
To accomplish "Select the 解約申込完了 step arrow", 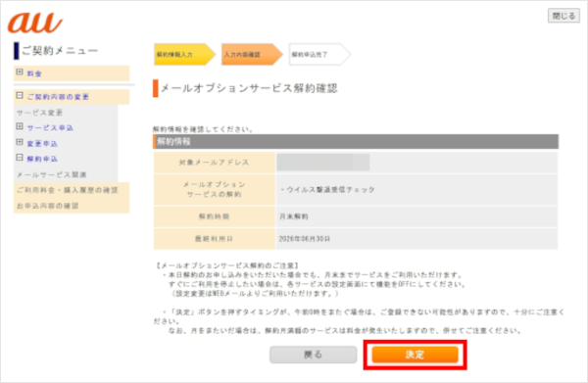I will pyautogui.click(x=319, y=54).
